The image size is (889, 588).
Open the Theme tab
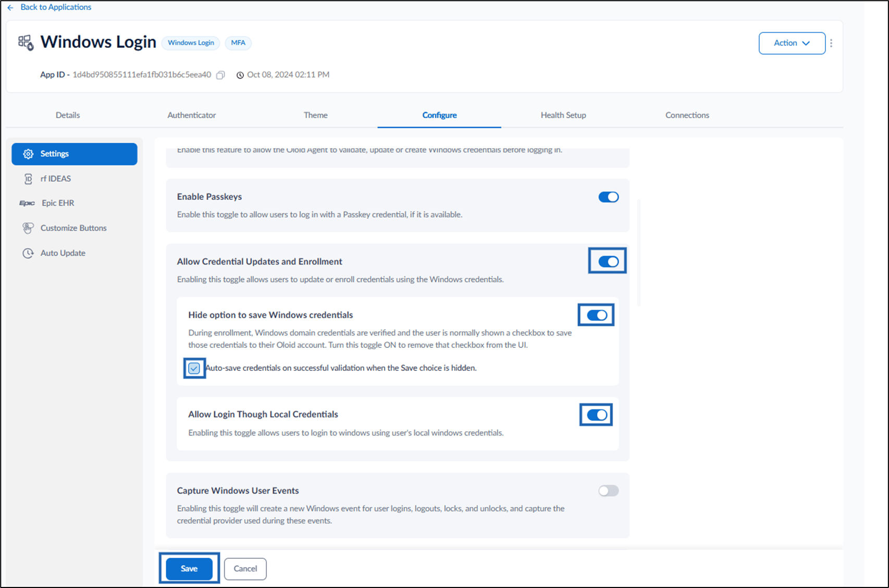tap(316, 115)
